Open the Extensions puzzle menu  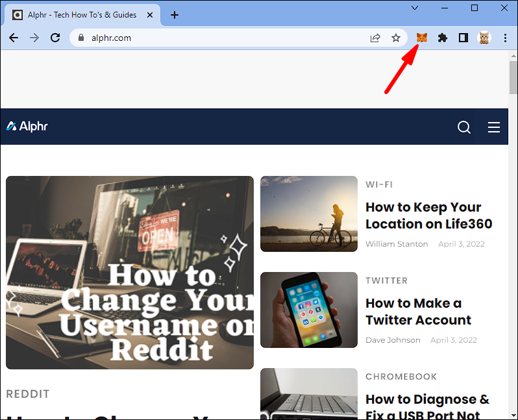click(443, 38)
